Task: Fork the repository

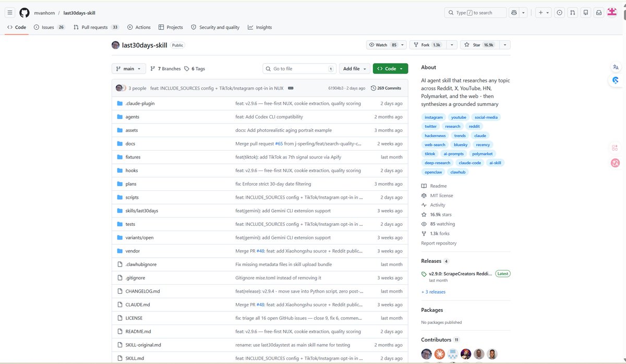Action: pyautogui.click(x=427, y=45)
